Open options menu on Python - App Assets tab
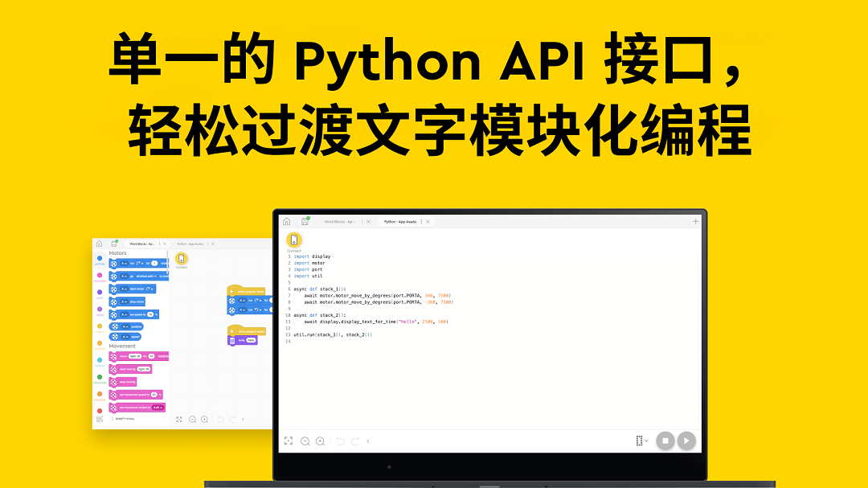Image resolution: width=868 pixels, height=488 pixels. point(421,221)
